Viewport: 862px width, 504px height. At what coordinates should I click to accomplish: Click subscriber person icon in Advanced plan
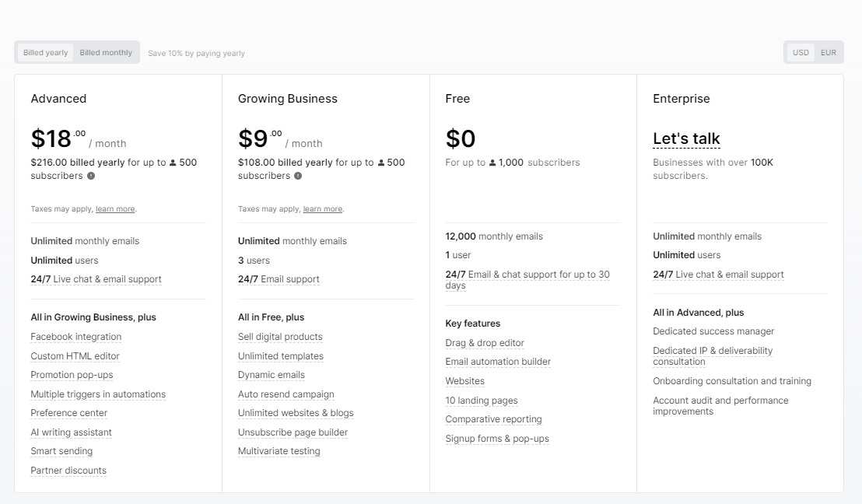(x=173, y=163)
